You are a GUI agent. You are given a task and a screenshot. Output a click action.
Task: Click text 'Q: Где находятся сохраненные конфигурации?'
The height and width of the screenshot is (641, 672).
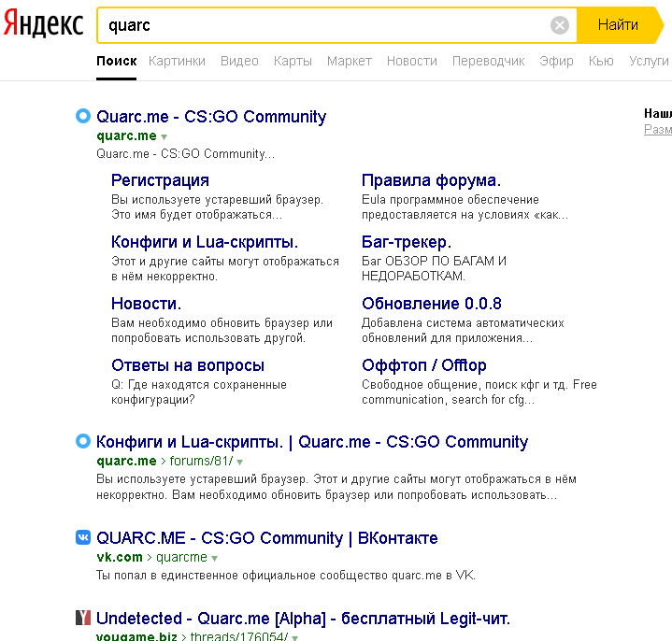(x=199, y=392)
